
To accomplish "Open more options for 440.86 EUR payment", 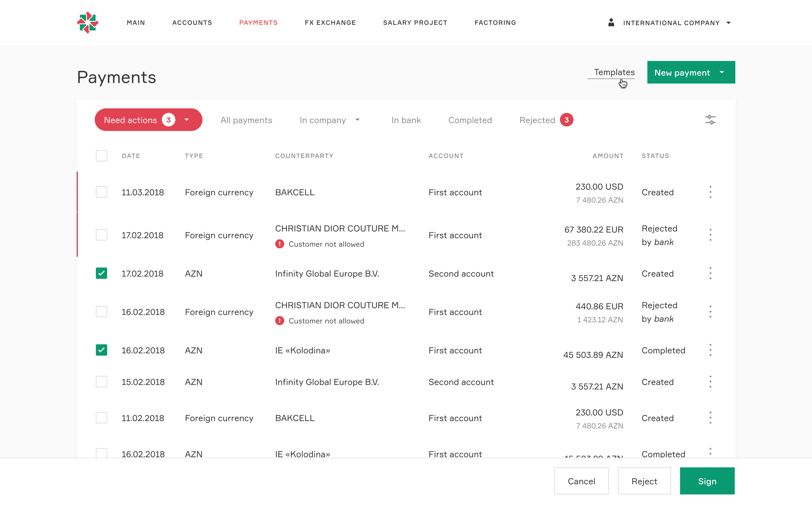I will point(710,312).
